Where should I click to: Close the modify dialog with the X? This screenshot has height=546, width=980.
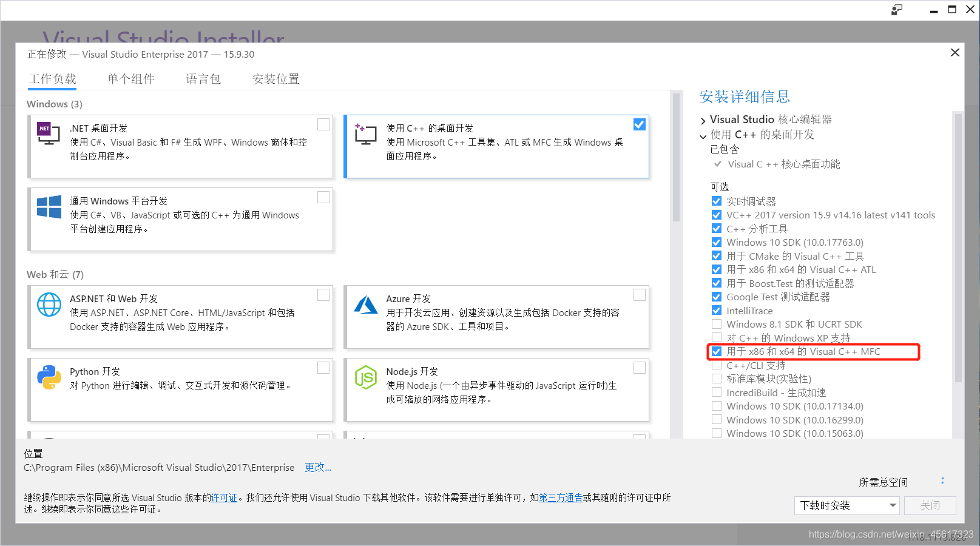955,53
